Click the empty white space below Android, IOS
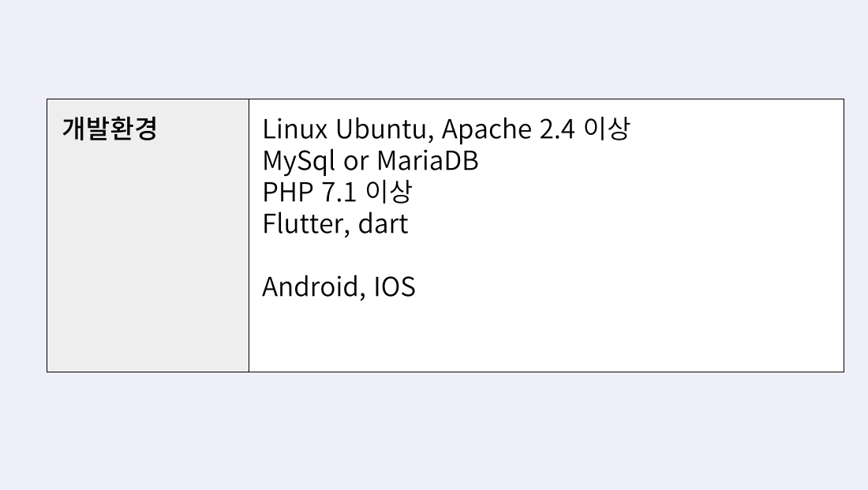The height and width of the screenshot is (490, 868). click(546, 337)
